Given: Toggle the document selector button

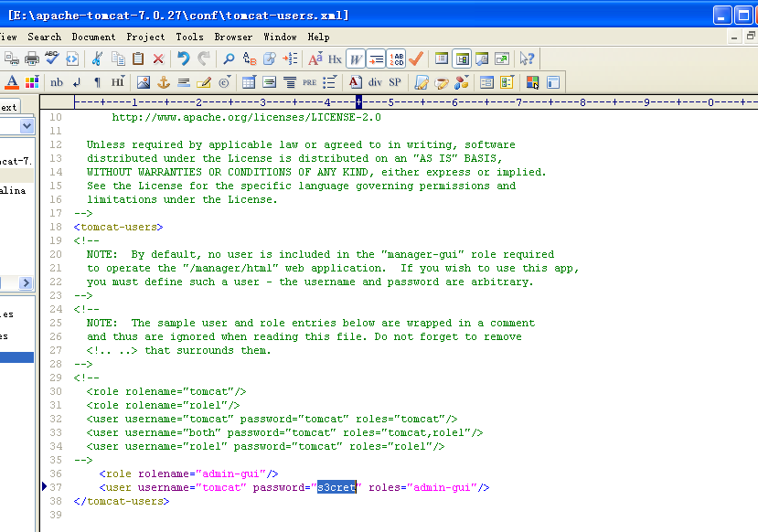Looking at the screenshot, I should 462,59.
